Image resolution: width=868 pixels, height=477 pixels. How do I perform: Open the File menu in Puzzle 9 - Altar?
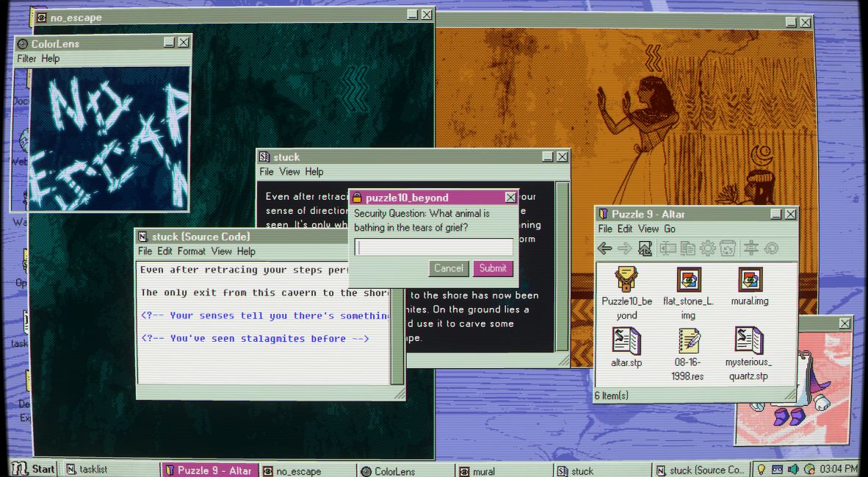tap(605, 229)
